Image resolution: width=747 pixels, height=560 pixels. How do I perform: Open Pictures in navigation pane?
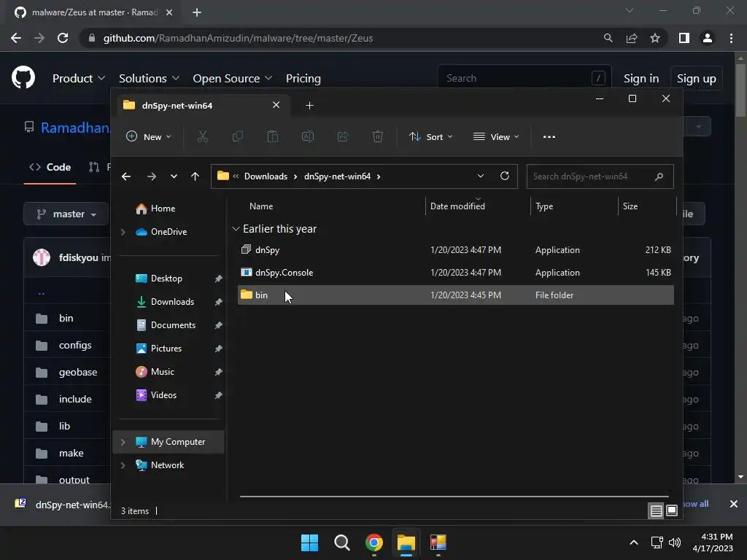point(166,349)
